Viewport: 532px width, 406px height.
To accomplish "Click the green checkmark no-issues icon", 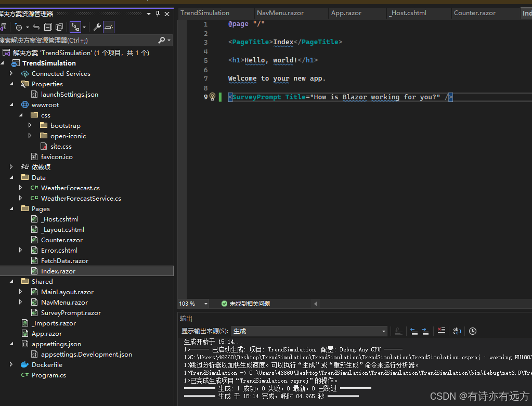I will pyautogui.click(x=224, y=304).
